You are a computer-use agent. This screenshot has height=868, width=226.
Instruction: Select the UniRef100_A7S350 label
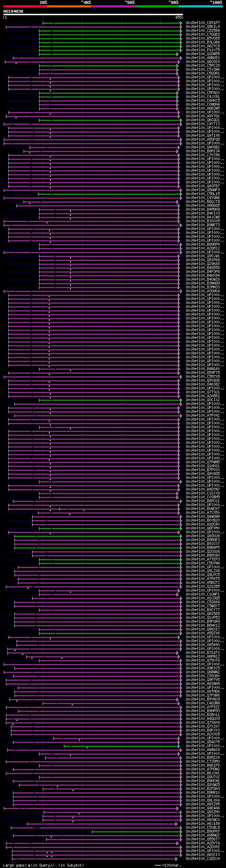point(203,512)
